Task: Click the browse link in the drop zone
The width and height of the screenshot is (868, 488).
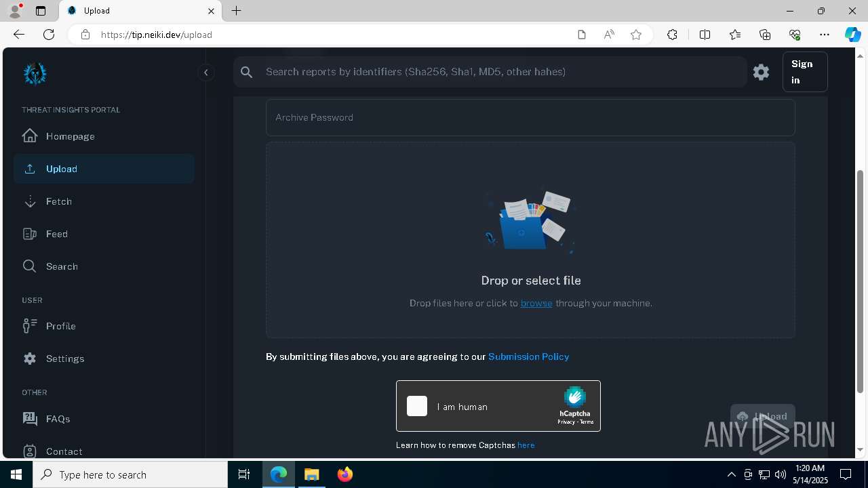Action: 536,303
